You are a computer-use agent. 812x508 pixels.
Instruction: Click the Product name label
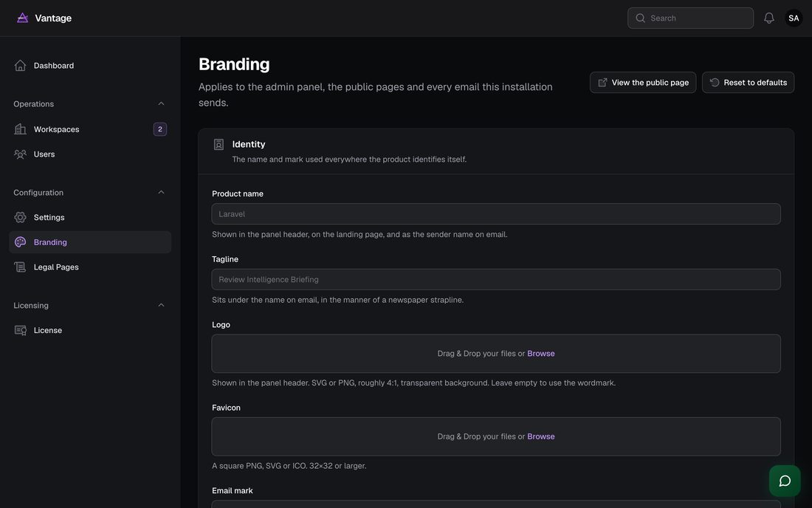click(238, 193)
